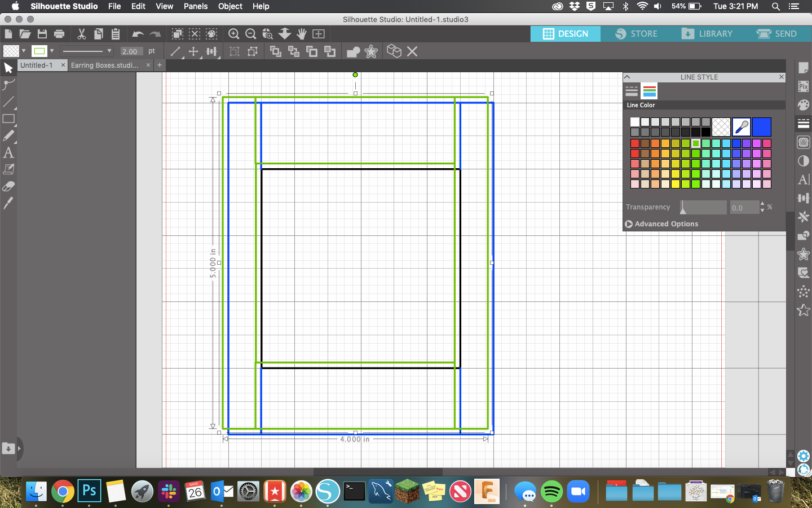Switch to Line Style options icon
Viewport: 812px width, 508px height.
(x=632, y=91)
